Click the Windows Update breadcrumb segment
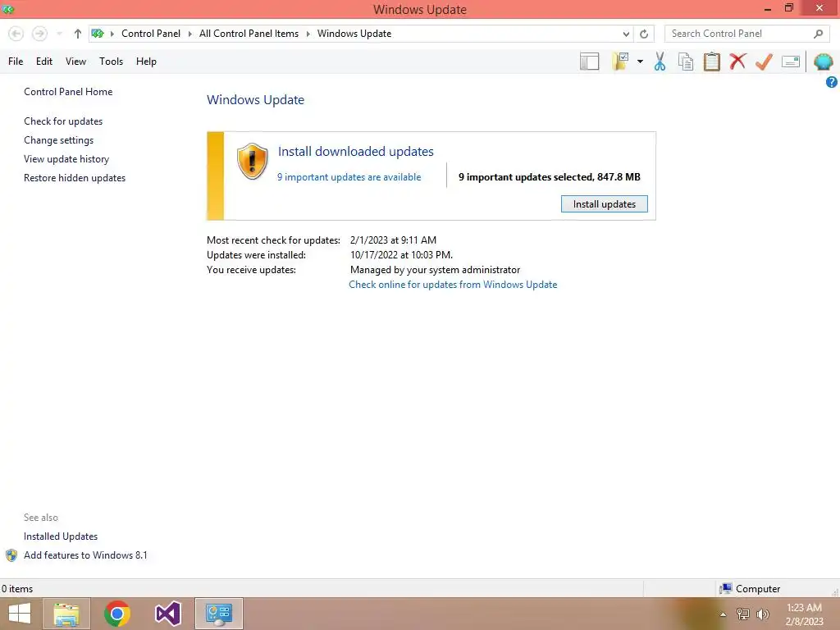Image resolution: width=840 pixels, height=630 pixels. (354, 34)
